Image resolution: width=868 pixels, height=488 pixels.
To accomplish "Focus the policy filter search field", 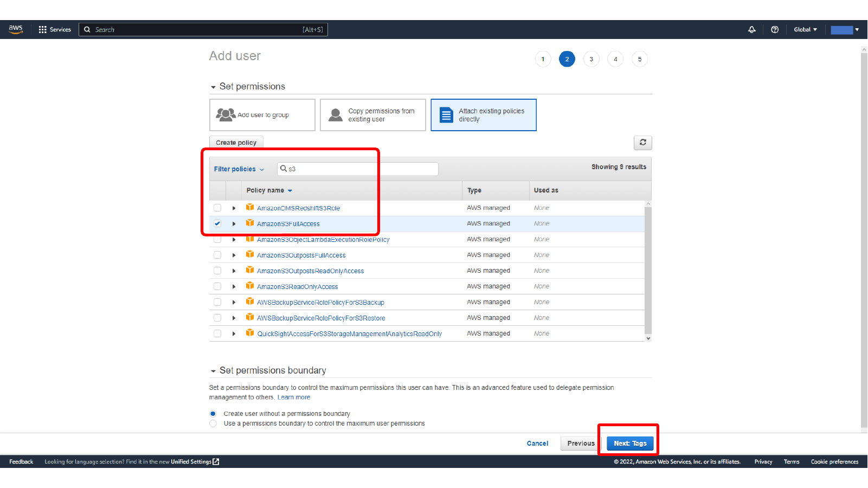I will [358, 169].
